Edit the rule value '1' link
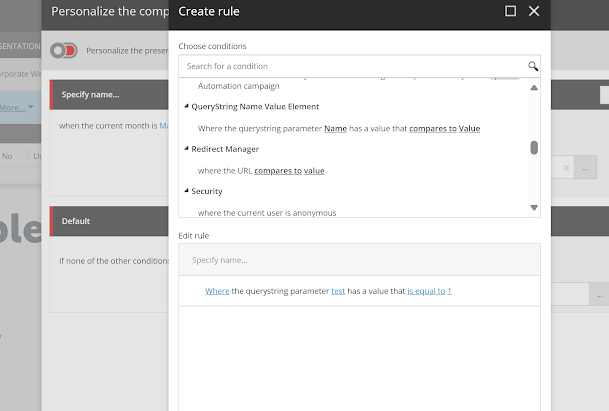Image resolution: width=609 pixels, height=411 pixels. [x=449, y=291]
